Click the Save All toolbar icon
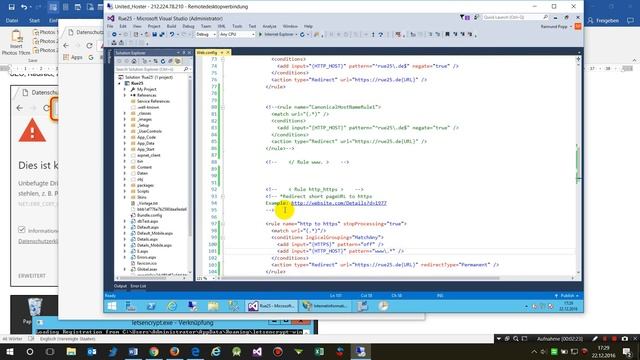The height and width of the screenshot is (360, 640). [x=162, y=35]
